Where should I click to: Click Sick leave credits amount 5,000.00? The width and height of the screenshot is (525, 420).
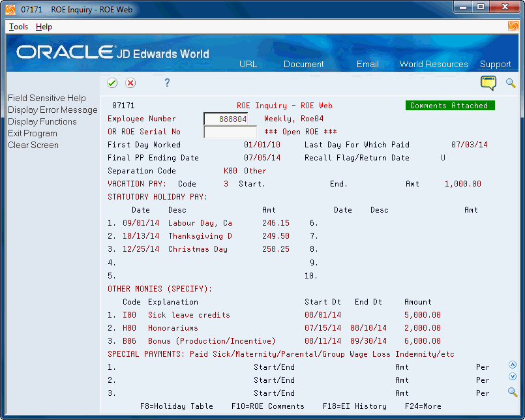[x=423, y=315]
